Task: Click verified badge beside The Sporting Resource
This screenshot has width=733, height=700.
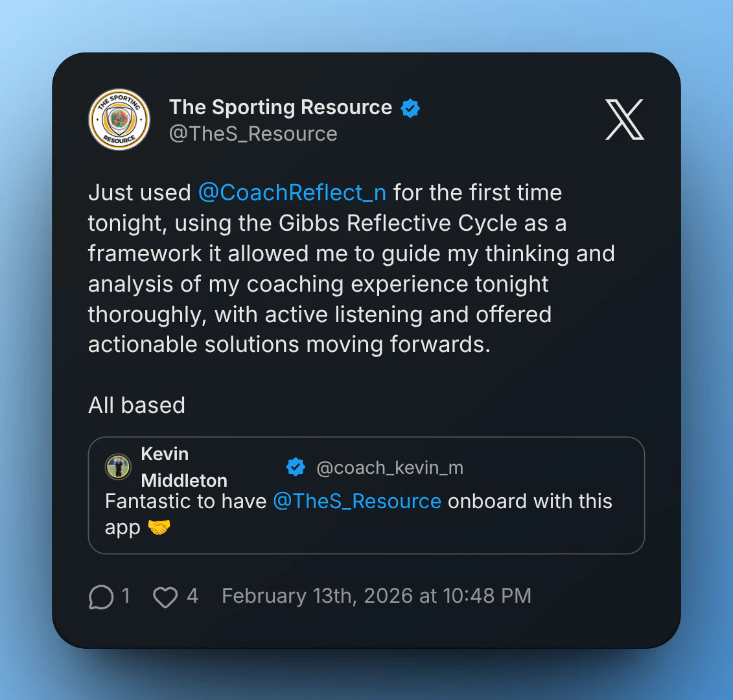Action: (x=410, y=108)
